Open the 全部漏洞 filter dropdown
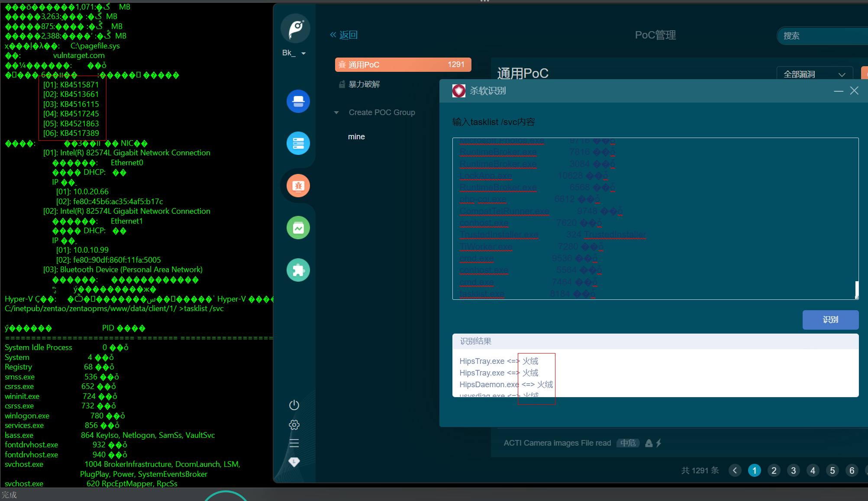The width and height of the screenshot is (868, 501). (814, 74)
